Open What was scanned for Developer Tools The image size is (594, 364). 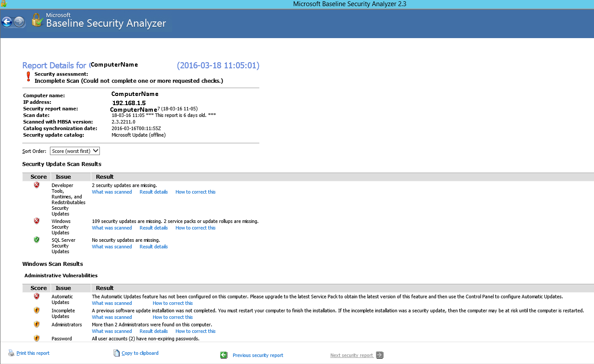(112, 192)
